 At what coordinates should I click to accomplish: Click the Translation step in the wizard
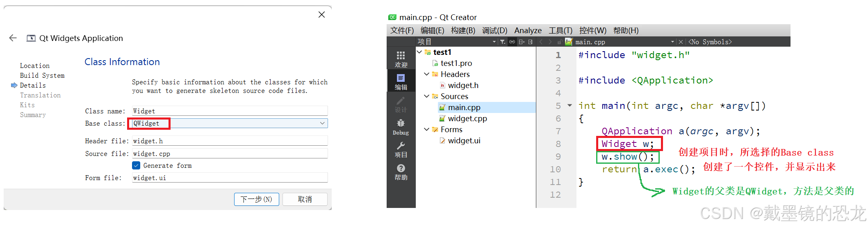click(40, 95)
